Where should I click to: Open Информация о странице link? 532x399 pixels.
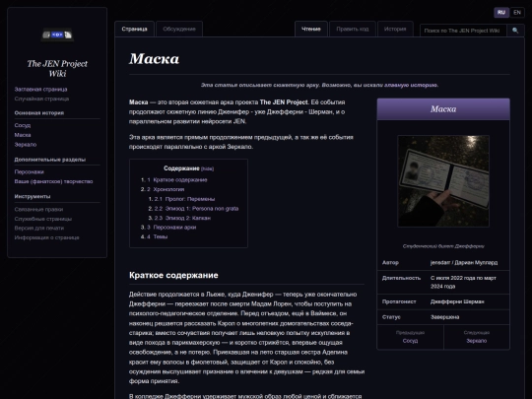coord(47,237)
